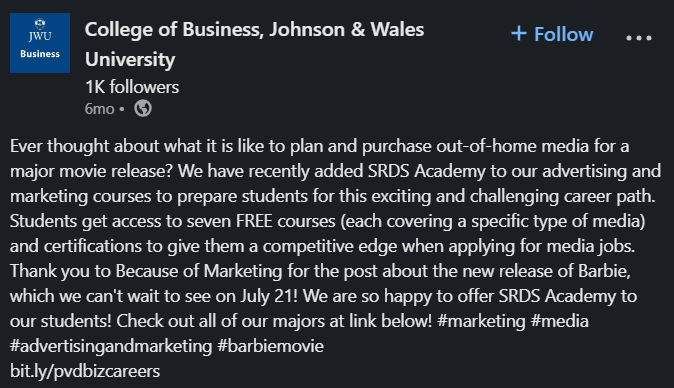Open the #media hashtag
The width and height of the screenshot is (674, 388).
tap(559, 321)
